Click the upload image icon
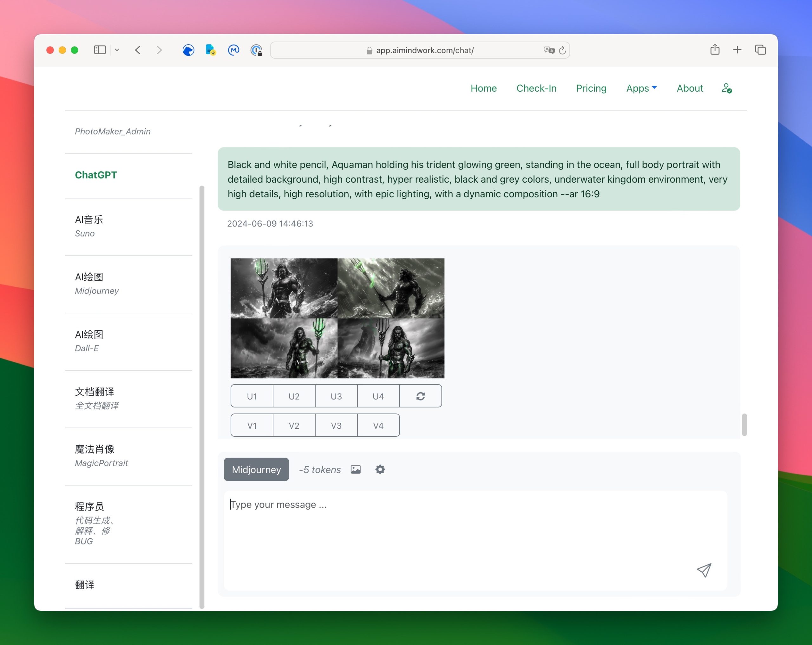Image resolution: width=812 pixels, height=645 pixels. [356, 470]
